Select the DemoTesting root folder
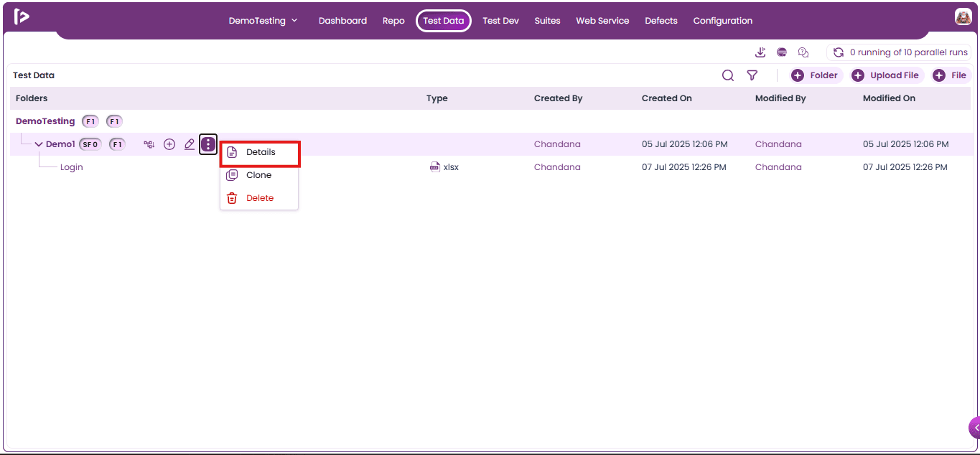The width and height of the screenshot is (980, 455). (x=45, y=121)
